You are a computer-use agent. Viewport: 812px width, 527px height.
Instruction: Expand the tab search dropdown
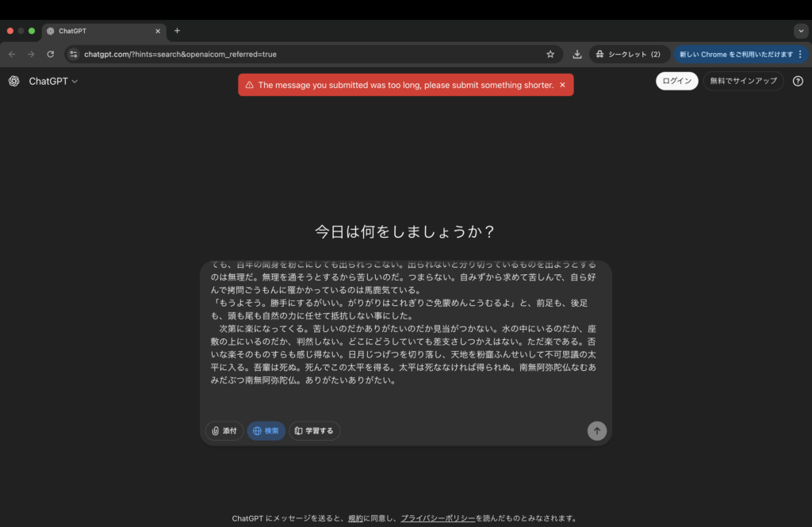coord(800,31)
